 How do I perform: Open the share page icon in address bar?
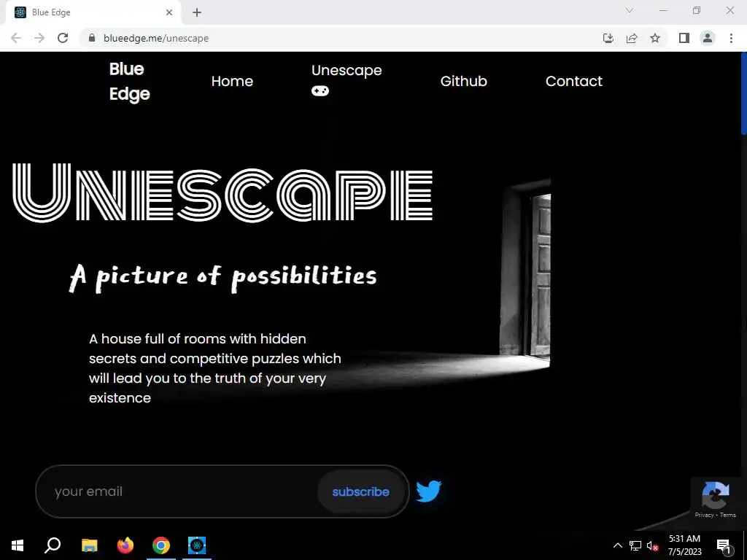pos(632,38)
